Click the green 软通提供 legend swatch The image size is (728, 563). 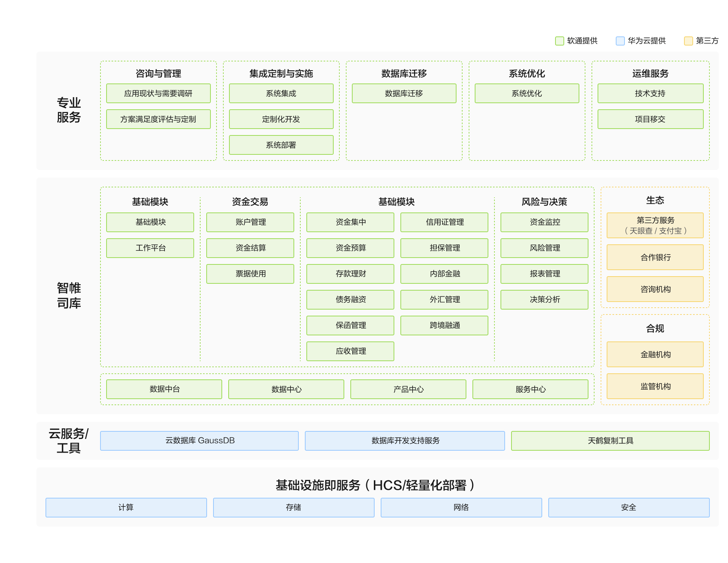[559, 41]
